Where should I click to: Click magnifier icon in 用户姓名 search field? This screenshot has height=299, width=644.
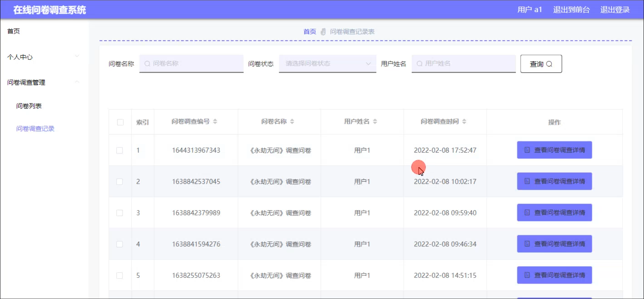coord(419,64)
